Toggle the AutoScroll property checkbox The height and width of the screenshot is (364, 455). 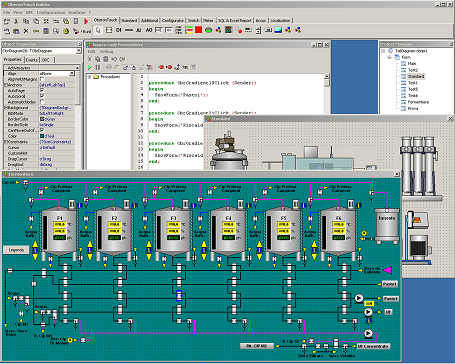[x=42, y=96]
